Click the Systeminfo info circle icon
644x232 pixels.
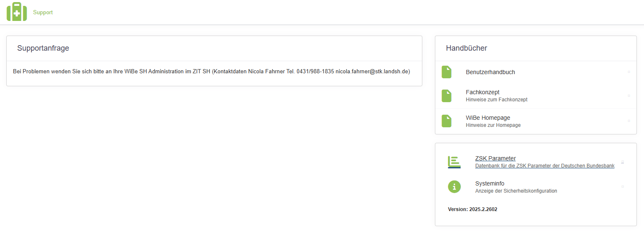pyautogui.click(x=454, y=187)
